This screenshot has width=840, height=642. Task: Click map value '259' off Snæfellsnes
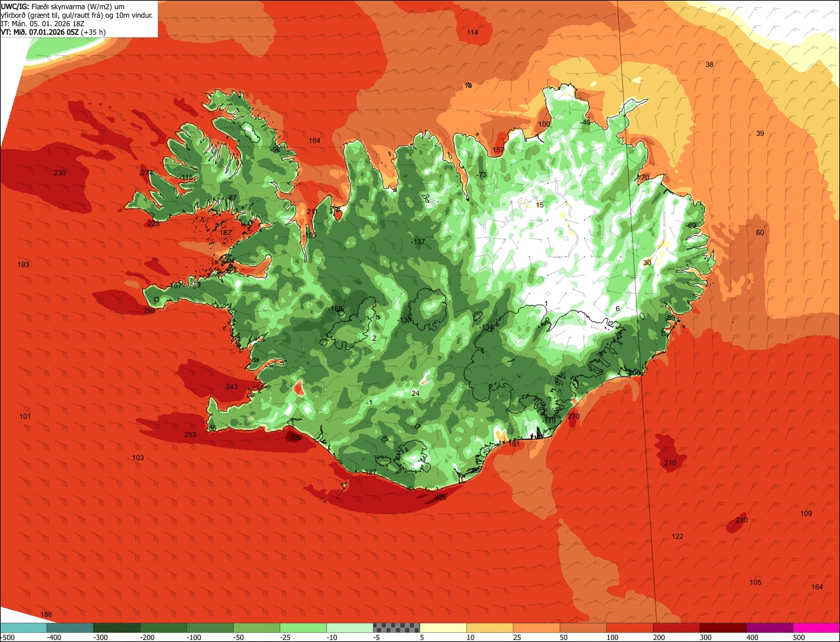tap(149, 310)
